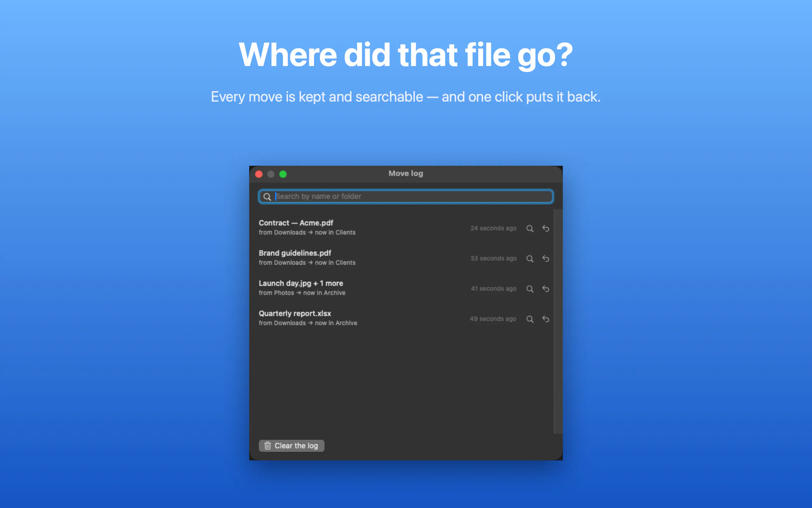Put Quarterly report.xlsx back using undo arrow

(546, 319)
